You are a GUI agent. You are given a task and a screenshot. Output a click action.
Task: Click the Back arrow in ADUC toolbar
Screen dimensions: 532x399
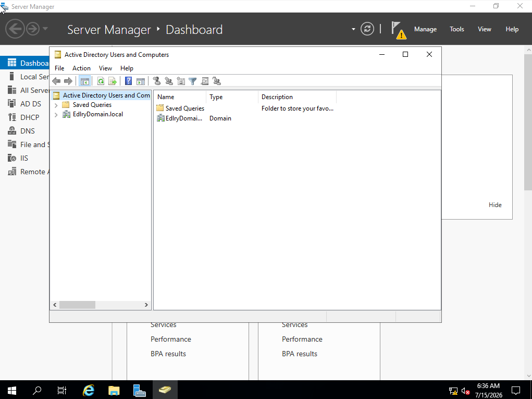coord(56,81)
